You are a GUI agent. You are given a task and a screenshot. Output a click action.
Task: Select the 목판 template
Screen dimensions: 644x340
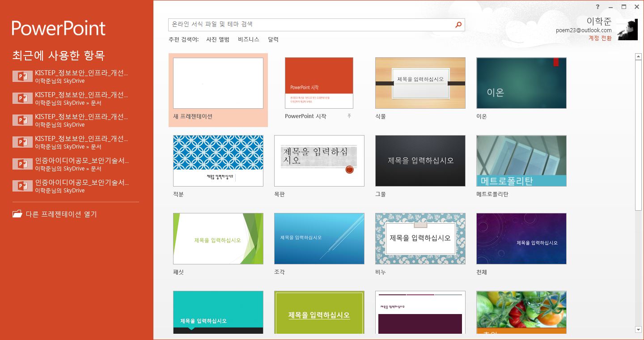[x=319, y=161]
